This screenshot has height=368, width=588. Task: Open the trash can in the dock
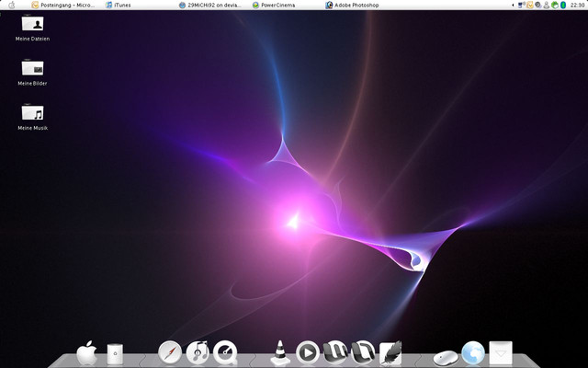(115, 353)
